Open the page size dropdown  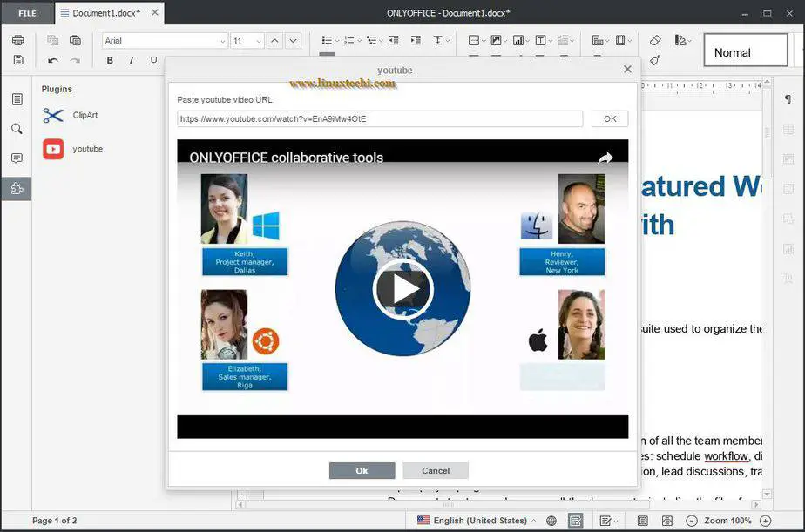coord(623,40)
